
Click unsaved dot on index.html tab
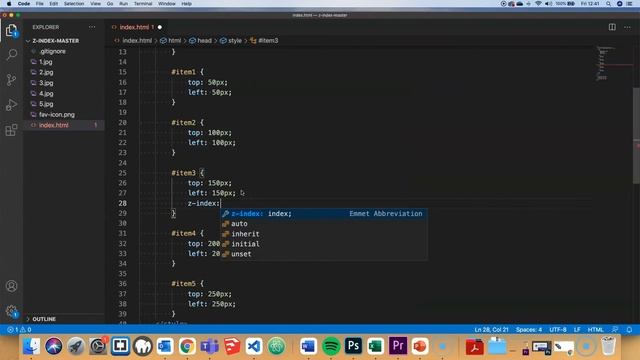coord(160,27)
